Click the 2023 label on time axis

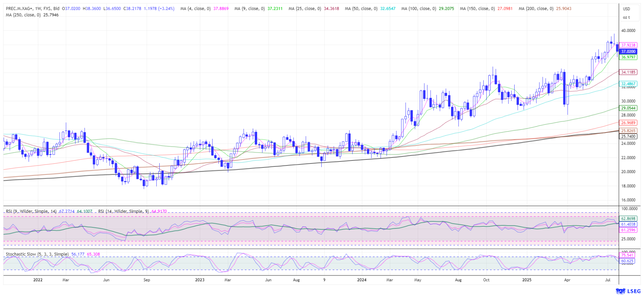[200, 280]
